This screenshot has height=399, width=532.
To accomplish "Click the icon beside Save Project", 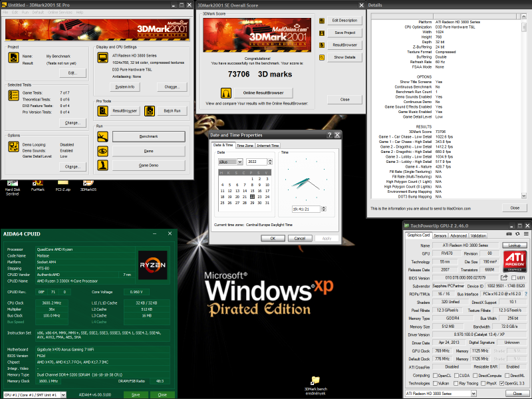I will pyautogui.click(x=322, y=33).
